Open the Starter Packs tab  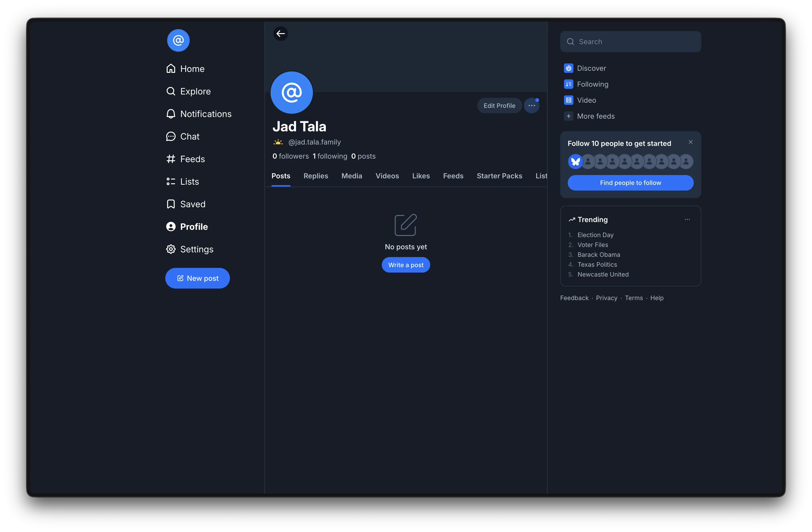pos(499,176)
